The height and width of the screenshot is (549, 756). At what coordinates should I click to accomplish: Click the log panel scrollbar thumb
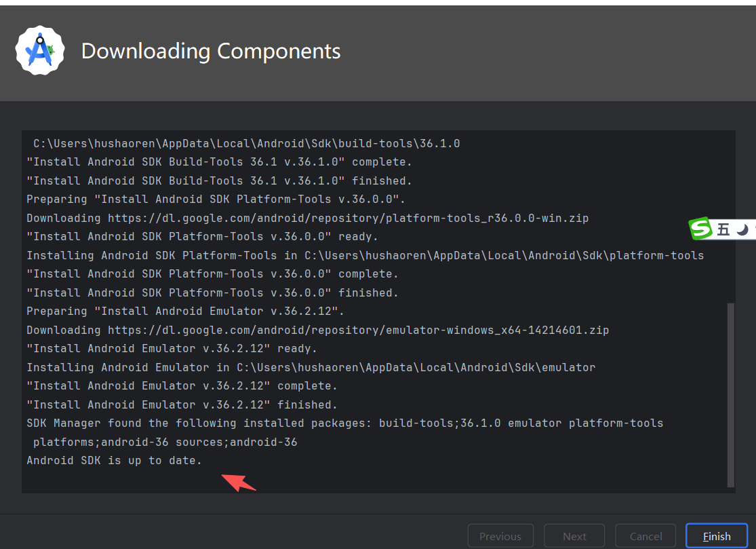tap(730, 394)
